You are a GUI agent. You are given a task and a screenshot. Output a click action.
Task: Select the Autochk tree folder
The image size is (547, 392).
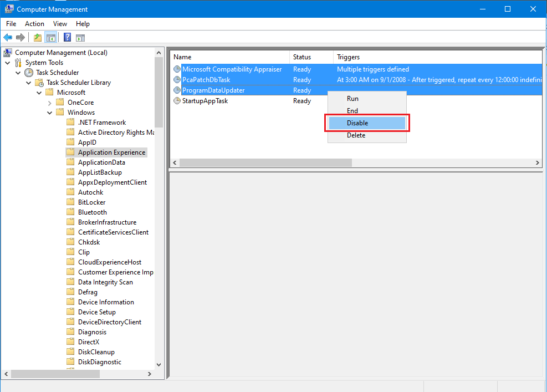(x=91, y=192)
